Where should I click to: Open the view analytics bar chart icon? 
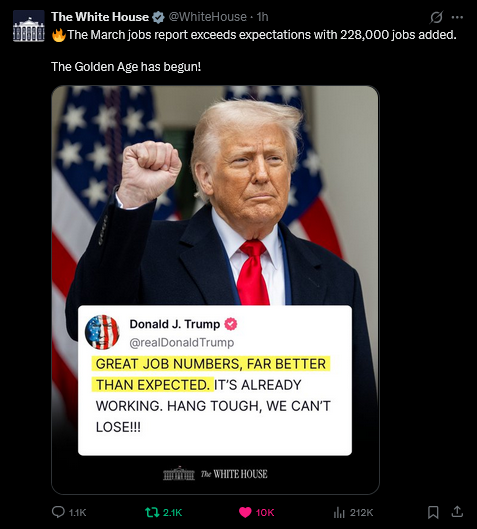pos(339,512)
